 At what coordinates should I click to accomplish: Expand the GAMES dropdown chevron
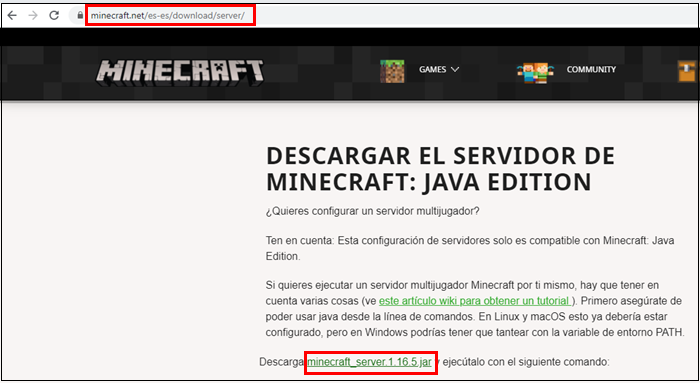pos(455,70)
